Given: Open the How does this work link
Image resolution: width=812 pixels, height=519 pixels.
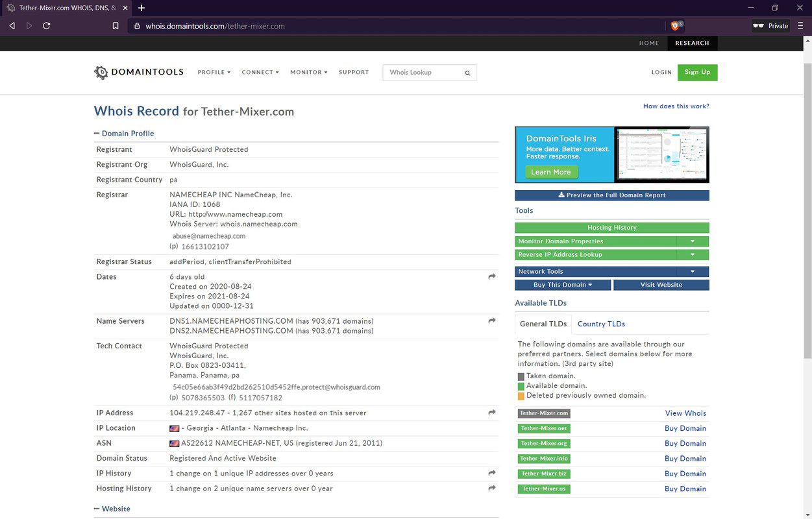Looking at the screenshot, I should click(676, 106).
